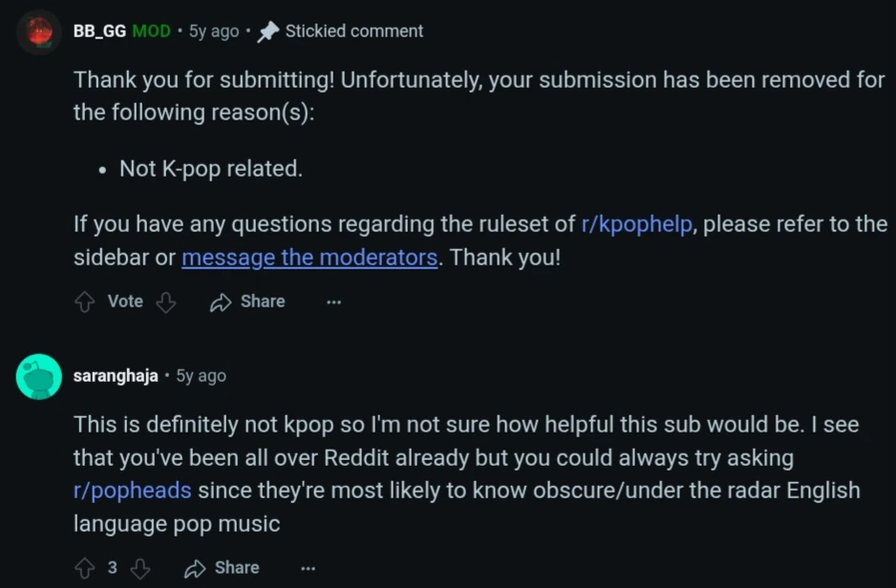The height and width of the screenshot is (588, 896).
Task: Click the BB_GG comment timestamp
Action: [x=214, y=31]
